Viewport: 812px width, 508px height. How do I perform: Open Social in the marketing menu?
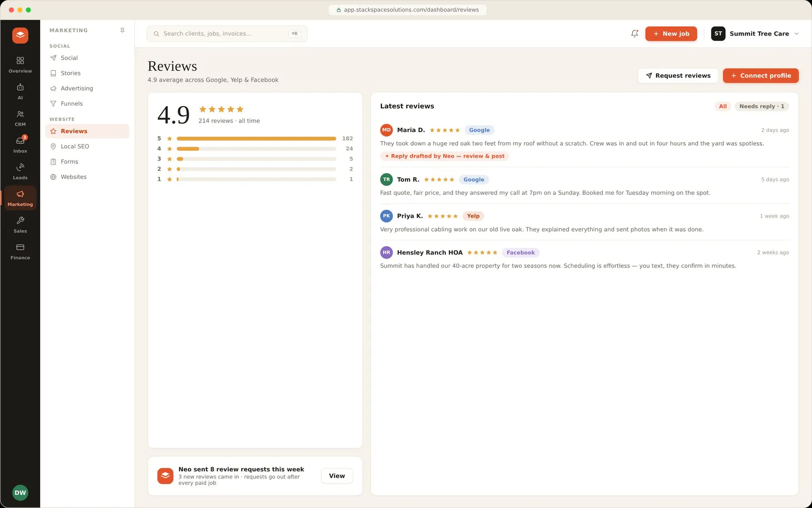(87, 58)
